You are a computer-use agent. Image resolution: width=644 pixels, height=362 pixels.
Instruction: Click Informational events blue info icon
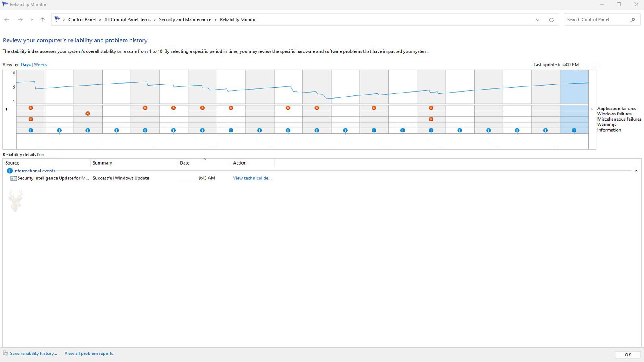(10, 171)
